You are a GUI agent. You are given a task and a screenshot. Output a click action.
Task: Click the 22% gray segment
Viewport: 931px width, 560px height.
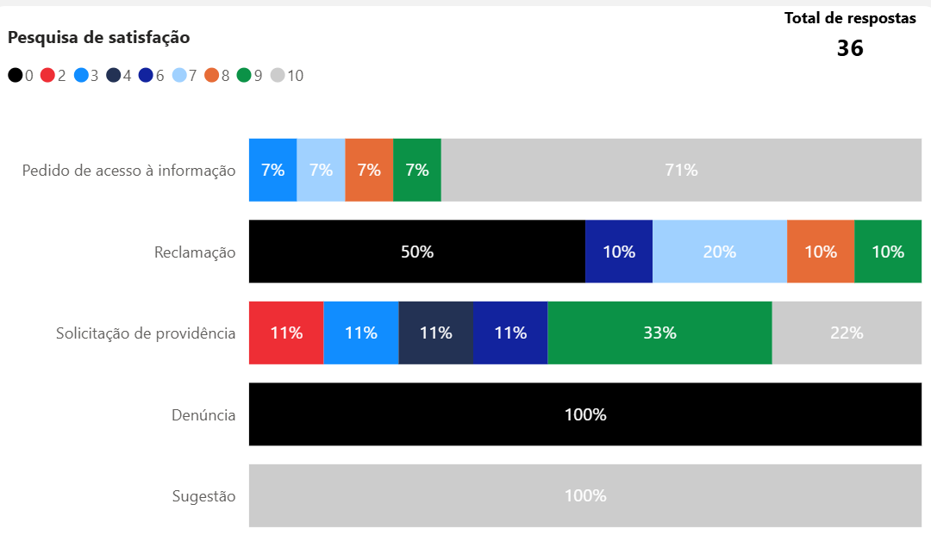[847, 333]
